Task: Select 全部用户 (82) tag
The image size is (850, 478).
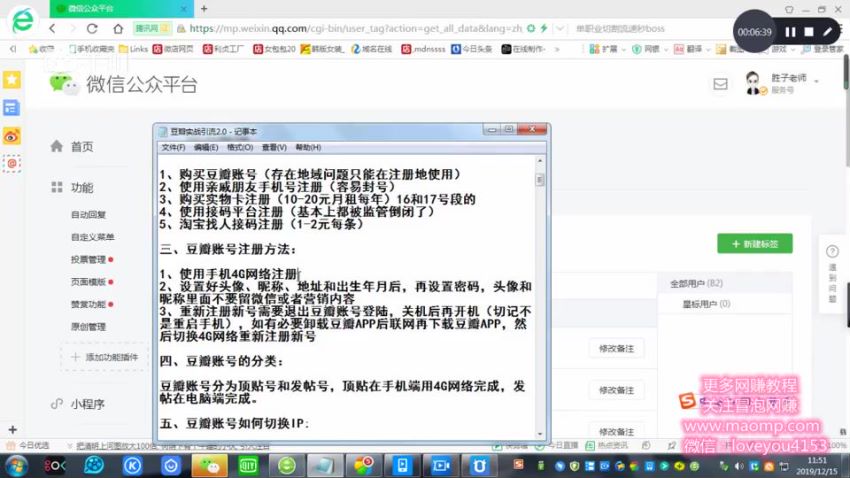Action: [x=697, y=283]
